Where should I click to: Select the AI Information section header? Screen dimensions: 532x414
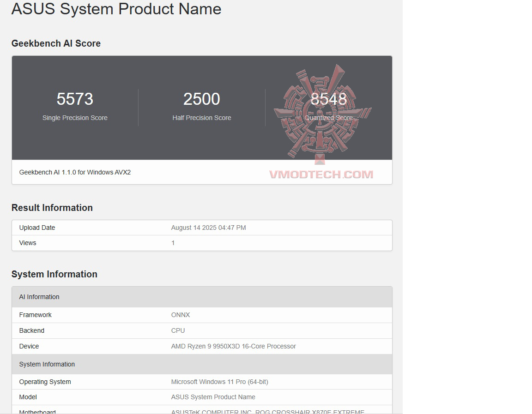[x=39, y=297]
